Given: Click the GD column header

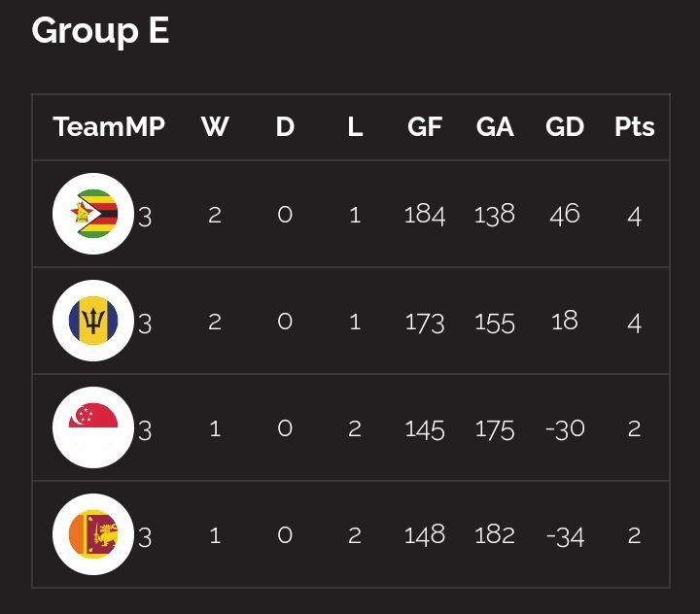Looking at the screenshot, I should coord(565,127).
